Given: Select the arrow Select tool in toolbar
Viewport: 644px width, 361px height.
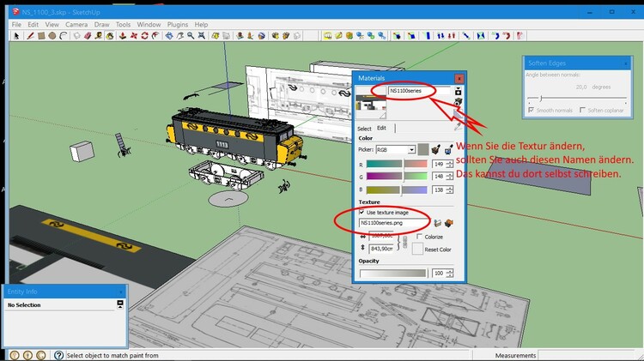Looking at the screenshot, I should (x=16, y=36).
